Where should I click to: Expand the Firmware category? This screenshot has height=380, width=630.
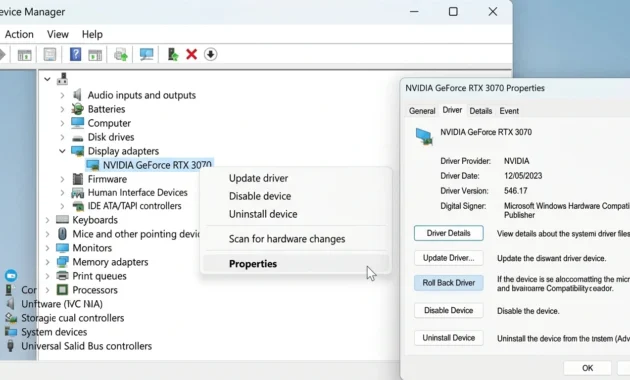tap(62, 179)
